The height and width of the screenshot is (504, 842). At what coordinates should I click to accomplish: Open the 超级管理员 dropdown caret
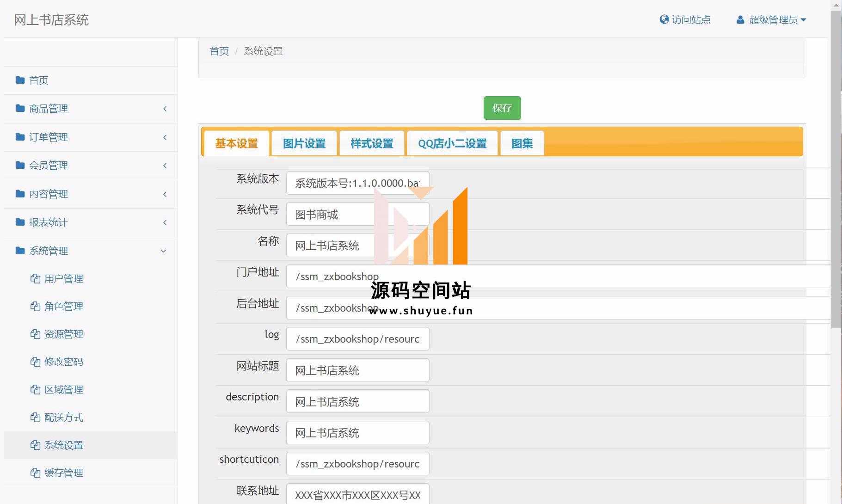803,20
